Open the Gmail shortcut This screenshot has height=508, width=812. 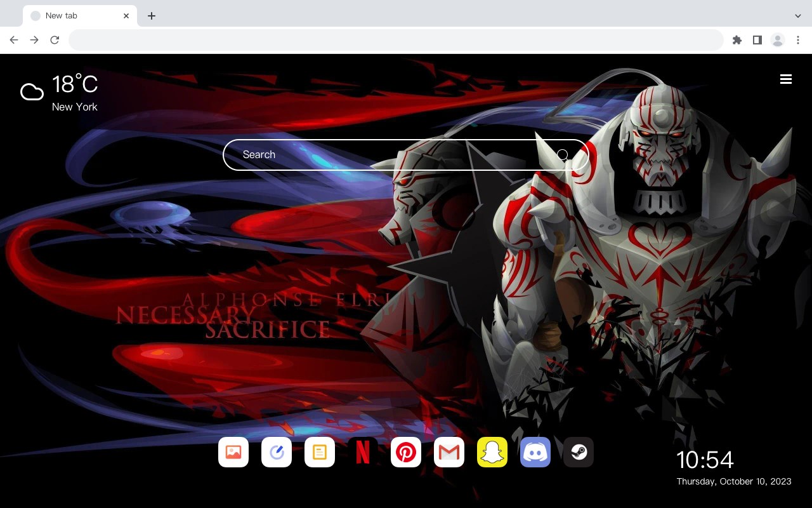(x=449, y=452)
